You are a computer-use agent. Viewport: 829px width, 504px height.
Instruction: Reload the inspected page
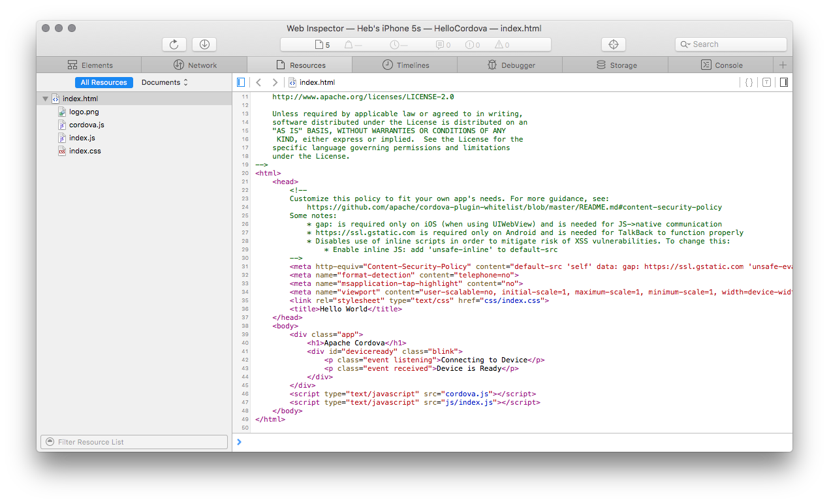[174, 44]
